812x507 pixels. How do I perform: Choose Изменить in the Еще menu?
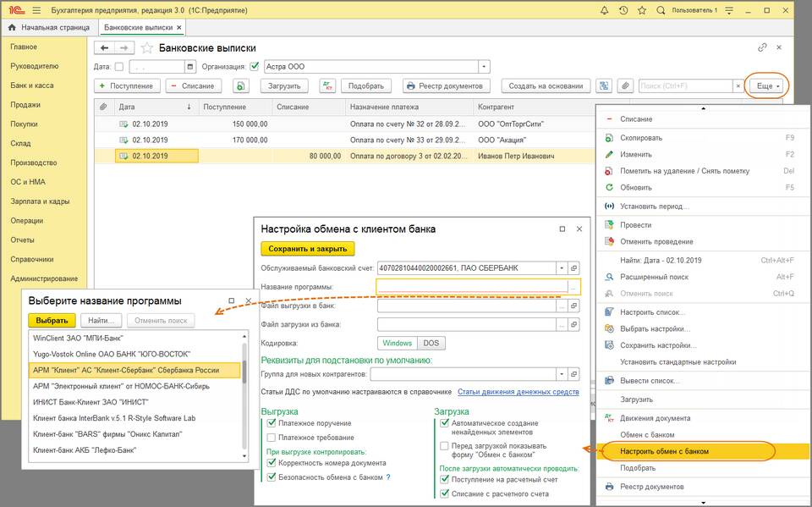(x=703, y=155)
